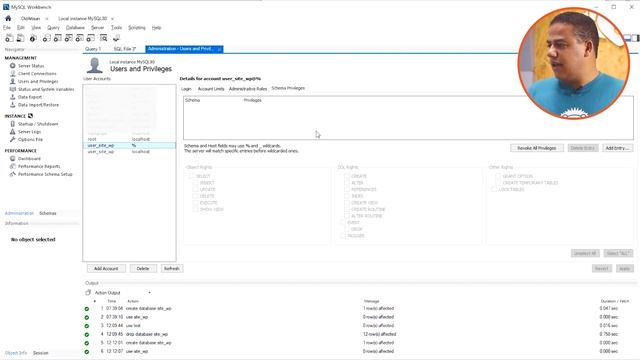Toggle the LOCK TABLES checkbox
Screen dimensions: 640x360
click(x=494, y=189)
